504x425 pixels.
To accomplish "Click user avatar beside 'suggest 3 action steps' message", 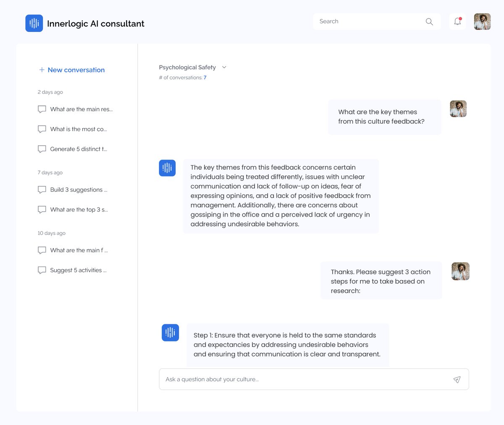I will coord(460,271).
